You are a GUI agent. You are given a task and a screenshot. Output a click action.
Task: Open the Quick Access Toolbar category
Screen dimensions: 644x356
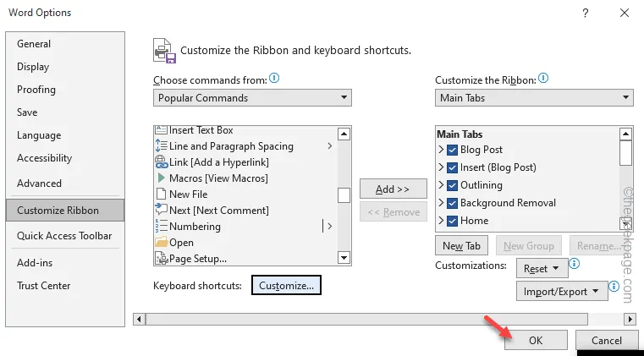click(x=64, y=236)
